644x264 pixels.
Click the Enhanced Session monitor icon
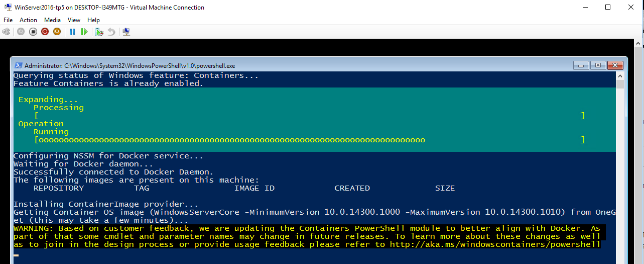point(126,32)
